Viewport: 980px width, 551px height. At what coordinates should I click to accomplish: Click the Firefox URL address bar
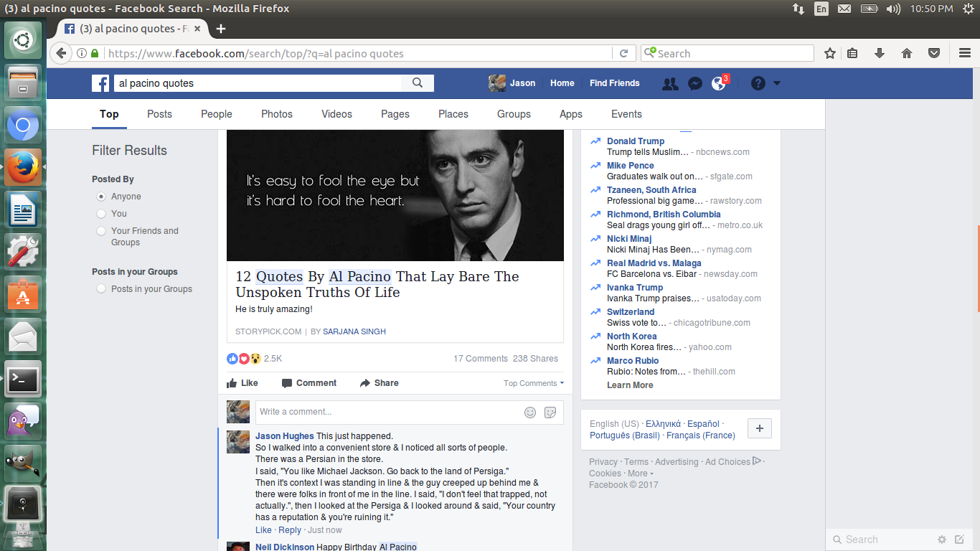(359, 53)
